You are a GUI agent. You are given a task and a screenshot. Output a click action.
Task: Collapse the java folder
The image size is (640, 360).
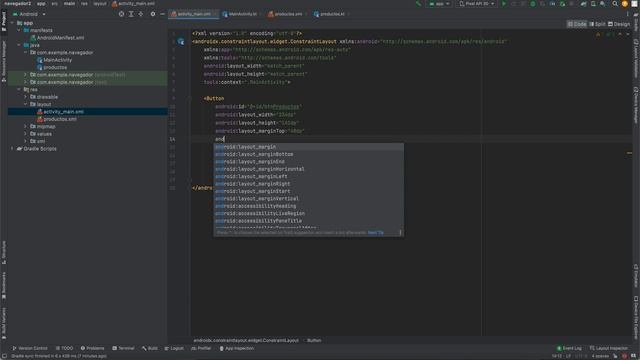pos(19,45)
